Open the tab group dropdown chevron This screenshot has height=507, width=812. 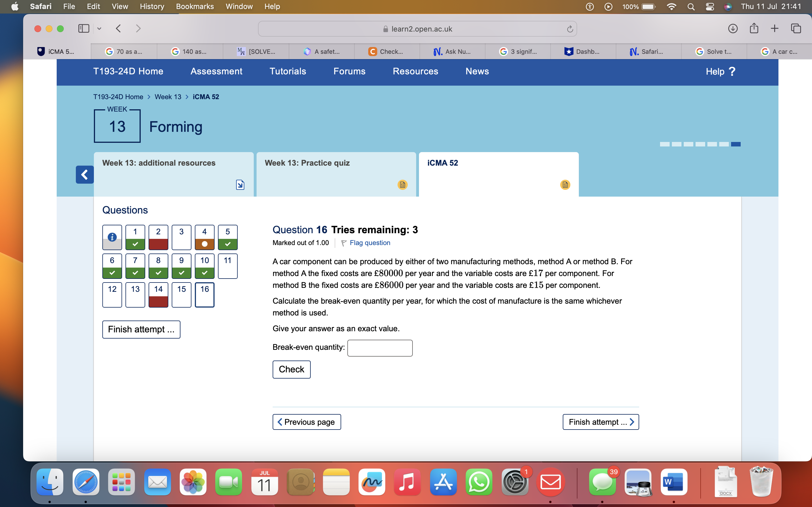click(99, 28)
